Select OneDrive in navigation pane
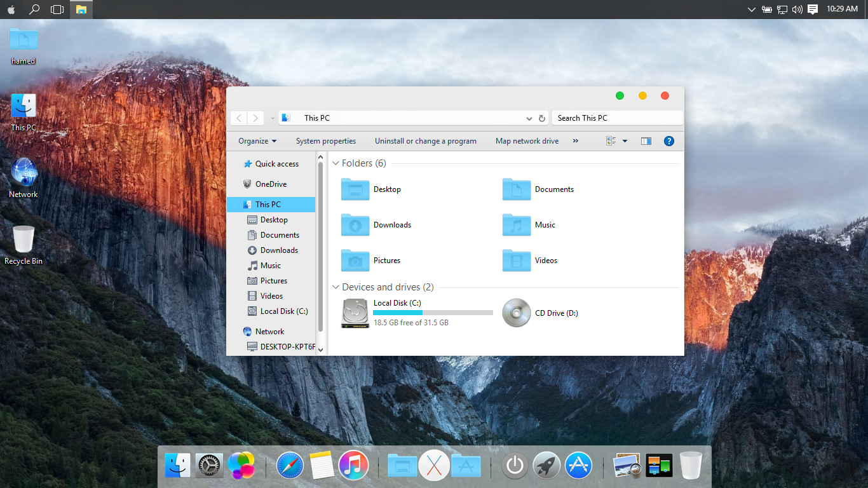This screenshot has width=868, height=488. coord(271,184)
